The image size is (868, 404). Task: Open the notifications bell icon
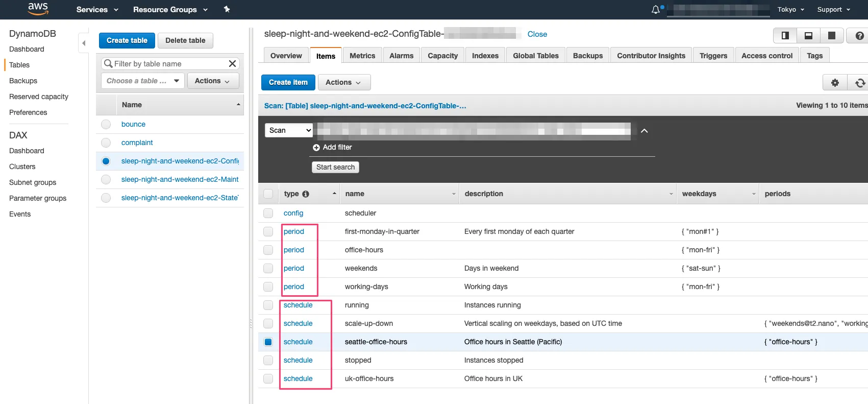[656, 10]
